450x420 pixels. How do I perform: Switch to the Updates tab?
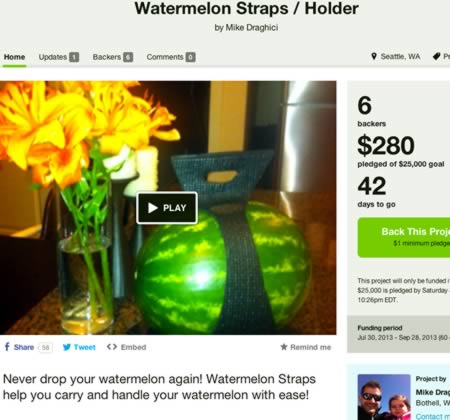pyautogui.click(x=53, y=57)
